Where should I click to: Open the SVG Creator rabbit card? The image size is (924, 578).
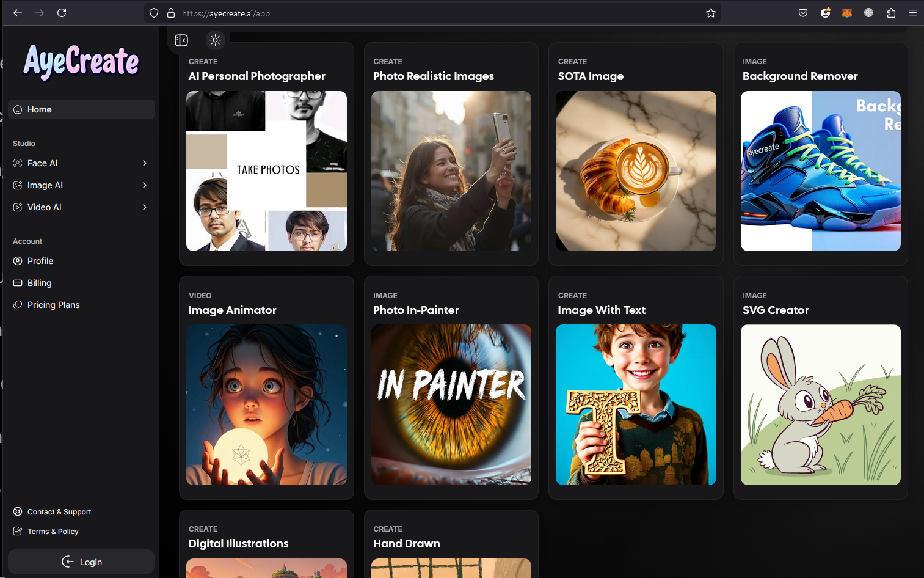(820, 387)
